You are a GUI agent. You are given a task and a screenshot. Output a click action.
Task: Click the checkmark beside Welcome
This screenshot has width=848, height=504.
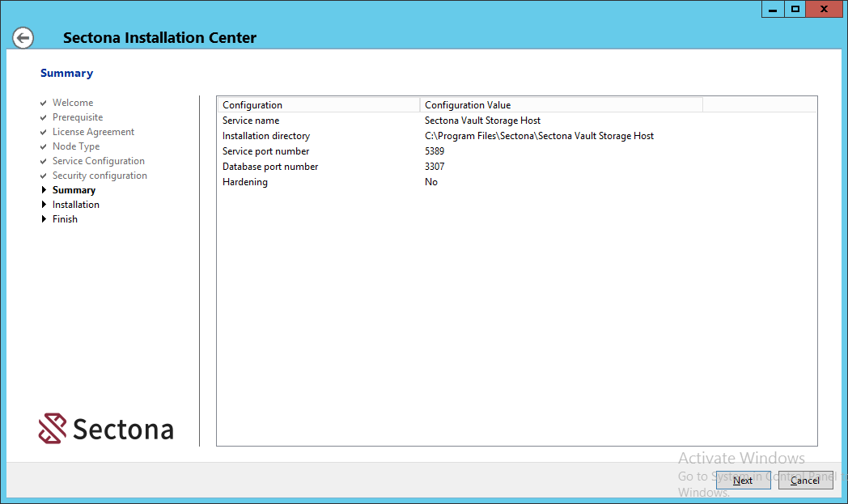tap(44, 103)
